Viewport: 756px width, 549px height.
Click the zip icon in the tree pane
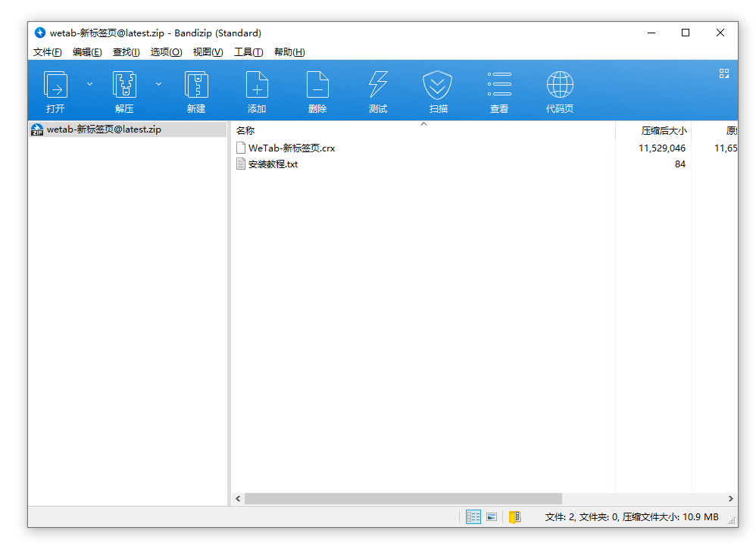pyautogui.click(x=37, y=129)
